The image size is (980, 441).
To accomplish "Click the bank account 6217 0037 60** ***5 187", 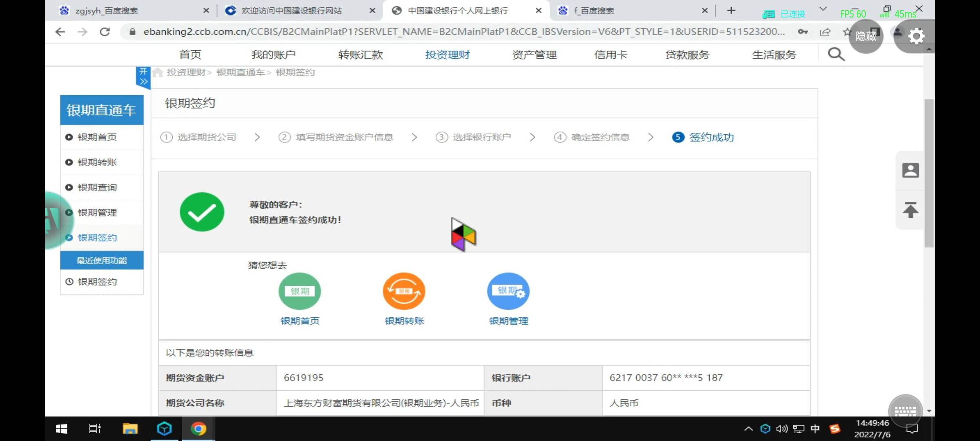I will point(666,378).
